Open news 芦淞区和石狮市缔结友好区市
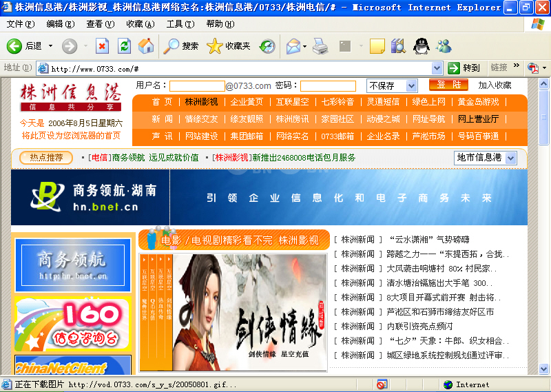551x392 pixels. point(440,312)
